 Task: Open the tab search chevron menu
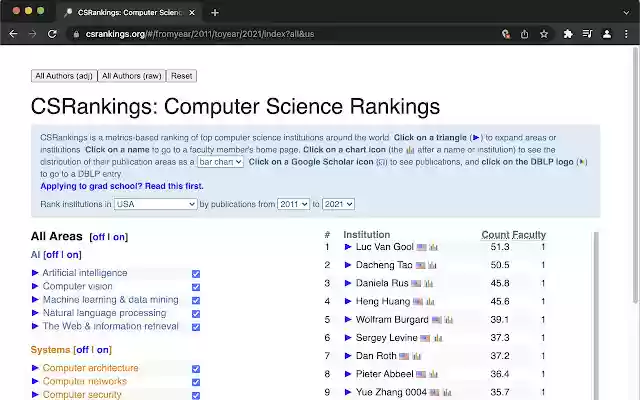click(x=626, y=13)
